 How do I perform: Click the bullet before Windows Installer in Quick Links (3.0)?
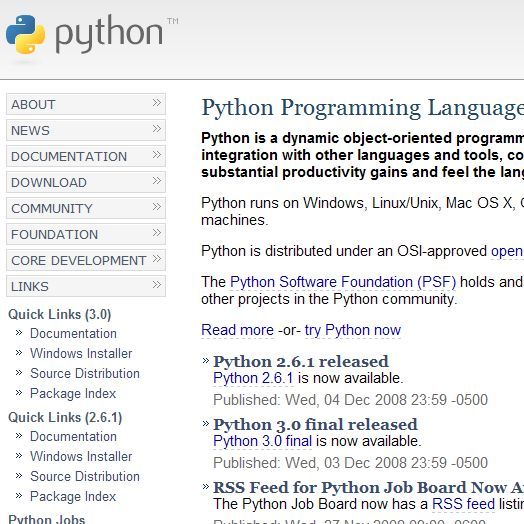19,353
